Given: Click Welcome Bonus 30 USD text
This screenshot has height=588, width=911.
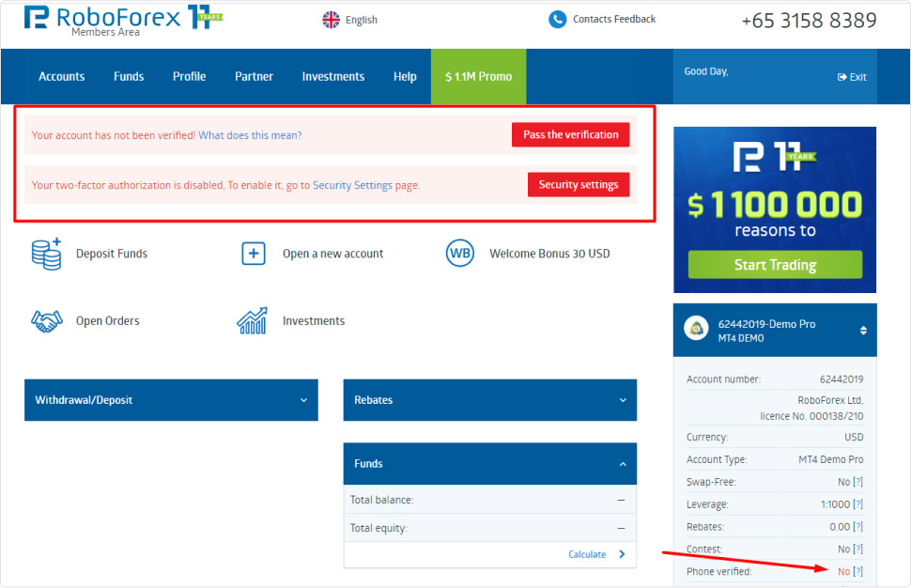Looking at the screenshot, I should 549,254.
